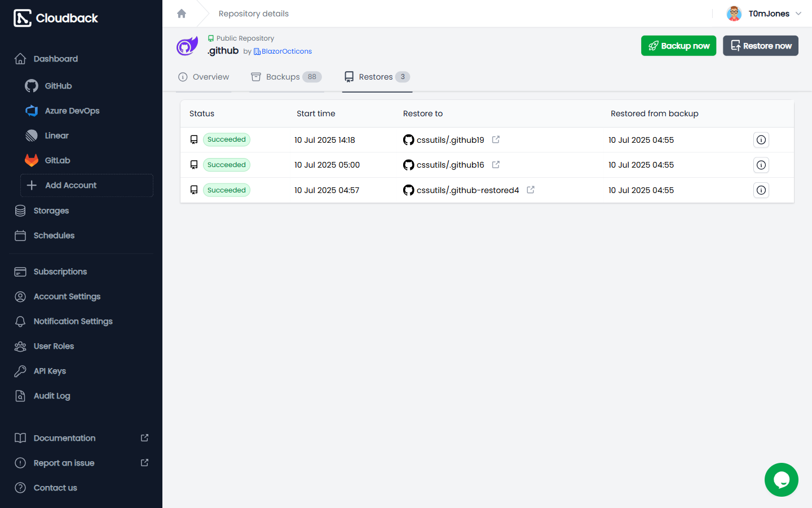The height and width of the screenshot is (508, 812).
Task: Click the Cloudback logo
Action: point(56,18)
